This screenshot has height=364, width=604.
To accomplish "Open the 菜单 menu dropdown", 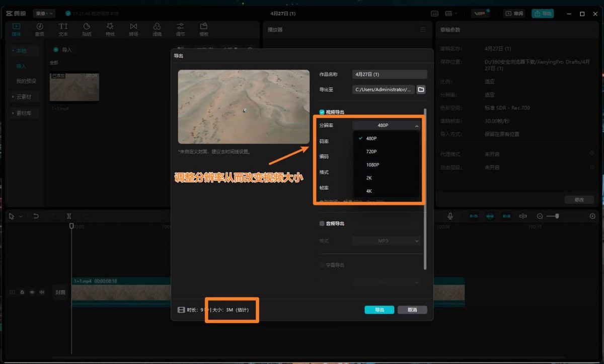I will pyautogui.click(x=44, y=14).
